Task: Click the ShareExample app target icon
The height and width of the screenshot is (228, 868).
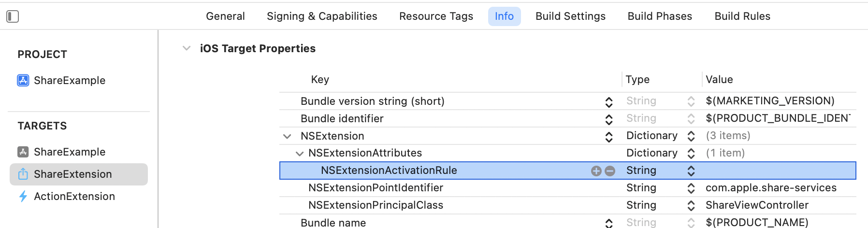Action: pos(23,152)
